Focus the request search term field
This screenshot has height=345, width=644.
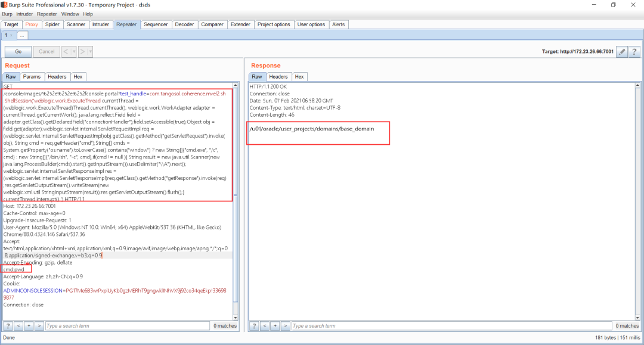click(x=128, y=326)
